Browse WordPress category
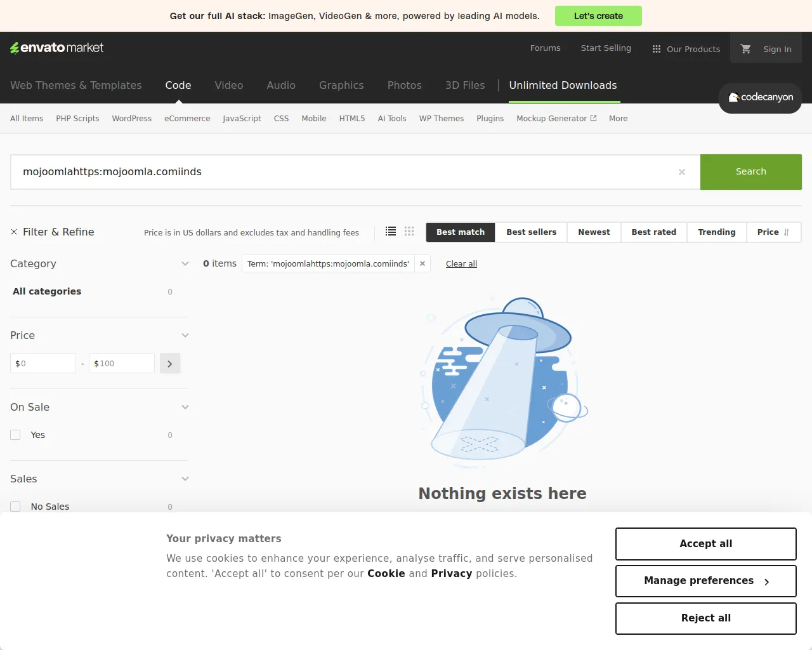This screenshot has height=650, width=812. click(132, 119)
